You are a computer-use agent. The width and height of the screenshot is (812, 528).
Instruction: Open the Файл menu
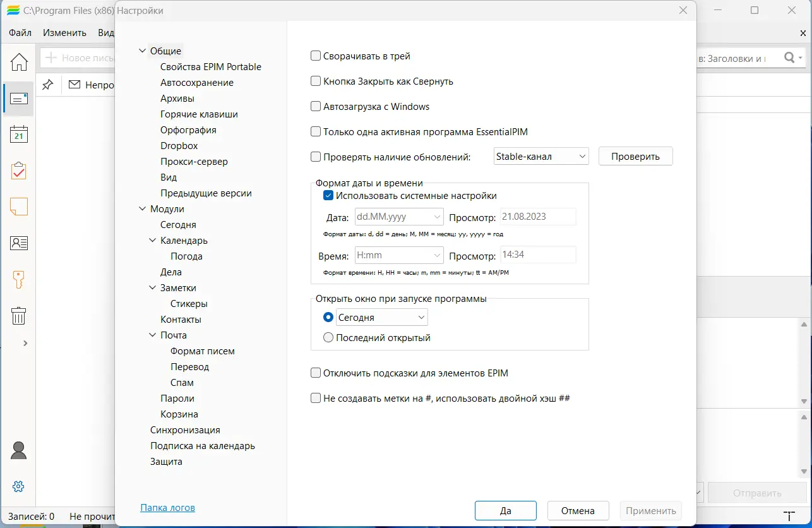click(20, 33)
